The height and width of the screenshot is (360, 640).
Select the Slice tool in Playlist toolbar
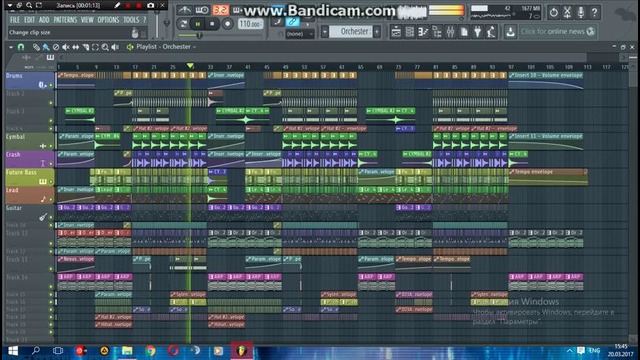click(x=86, y=47)
